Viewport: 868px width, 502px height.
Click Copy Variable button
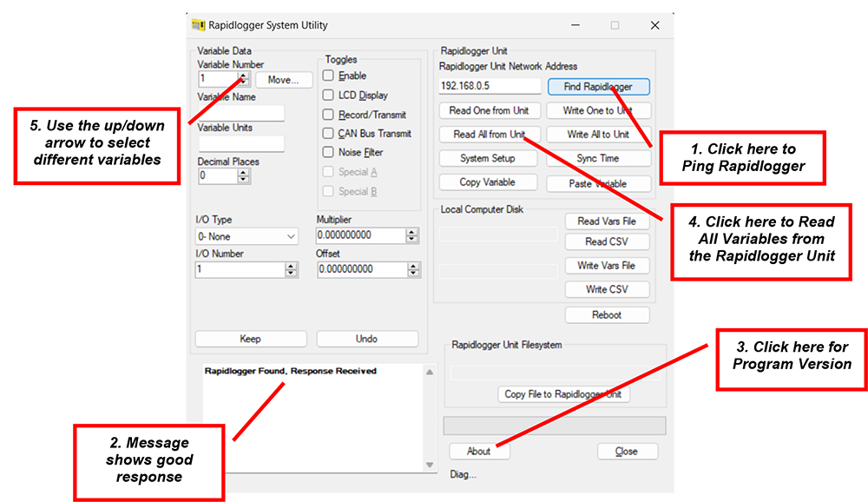488,182
